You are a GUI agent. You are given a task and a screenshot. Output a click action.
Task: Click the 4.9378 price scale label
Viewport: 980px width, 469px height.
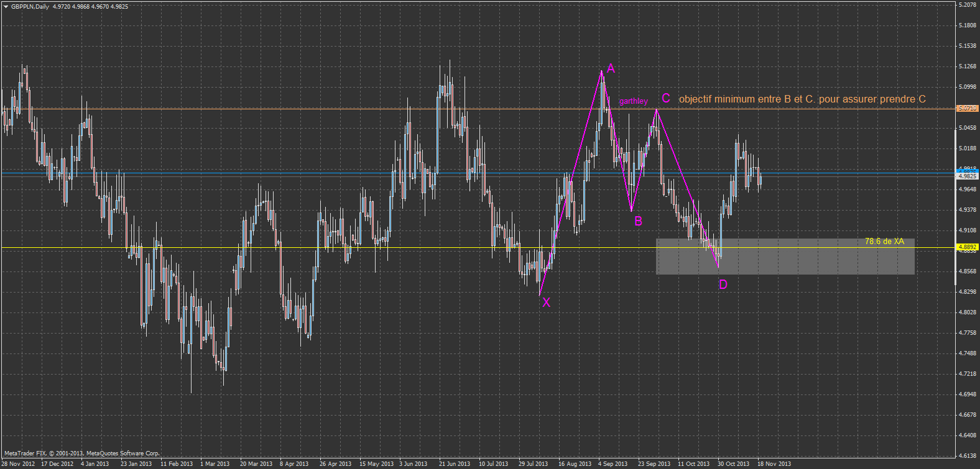click(967, 210)
